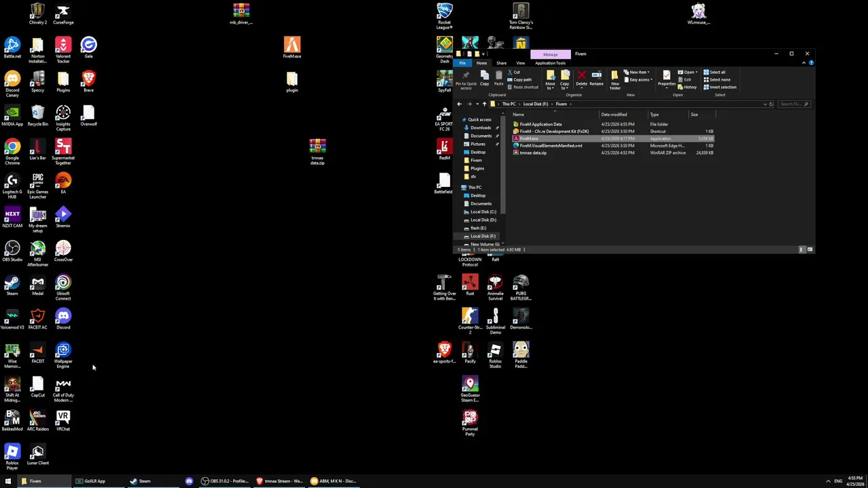Click the Wallpaper Engine desktop icon
The image size is (868, 488).
[x=63, y=355]
